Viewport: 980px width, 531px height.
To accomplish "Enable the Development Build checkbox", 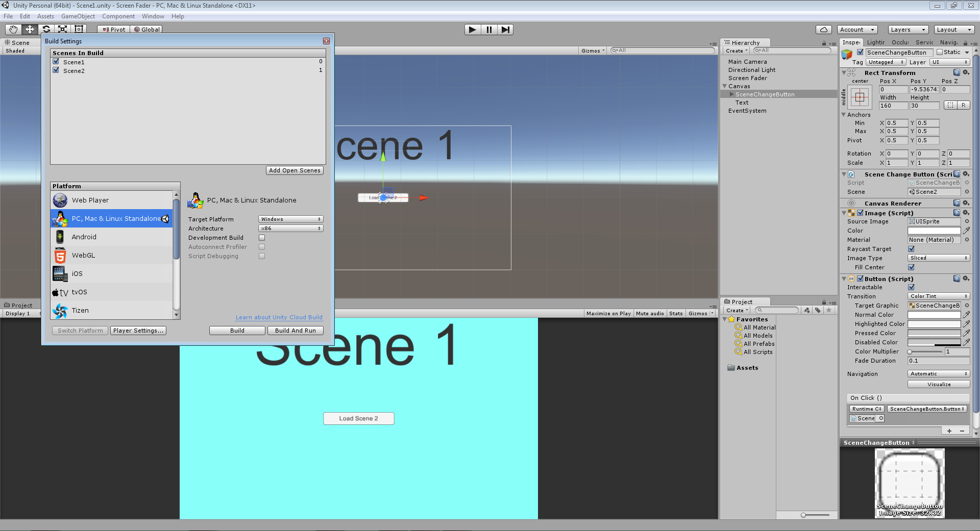I will [262, 238].
